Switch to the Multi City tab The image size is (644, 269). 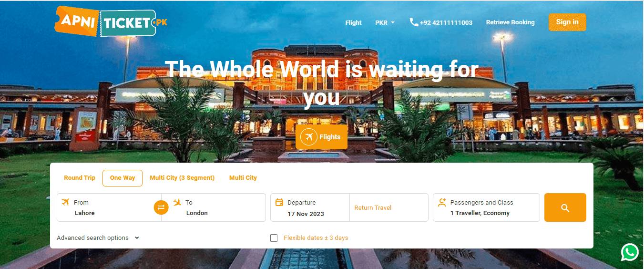pyautogui.click(x=243, y=178)
